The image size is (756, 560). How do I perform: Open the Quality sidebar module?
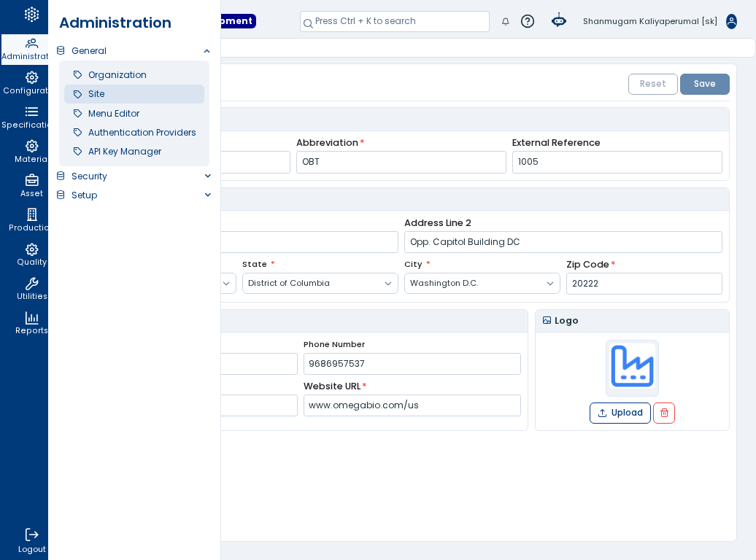point(32,255)
